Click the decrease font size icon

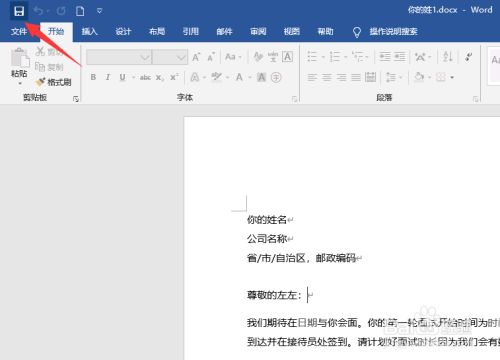[211, 58]
